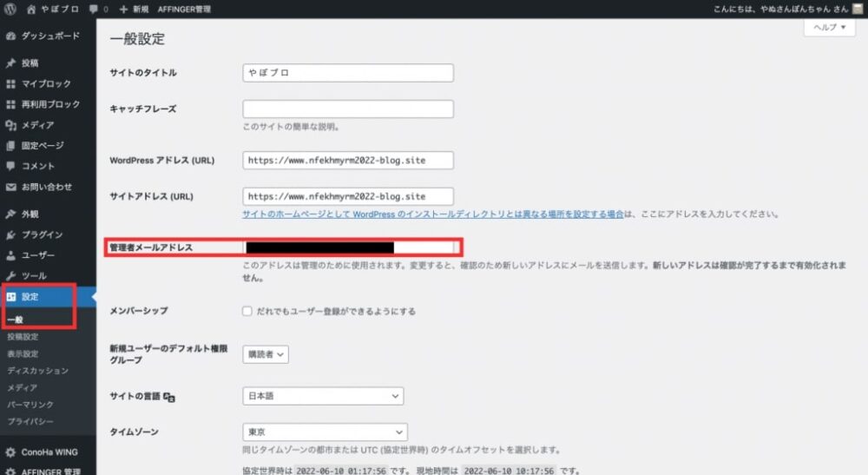Click the translate icon beside サイトの言語

(169, 397)
